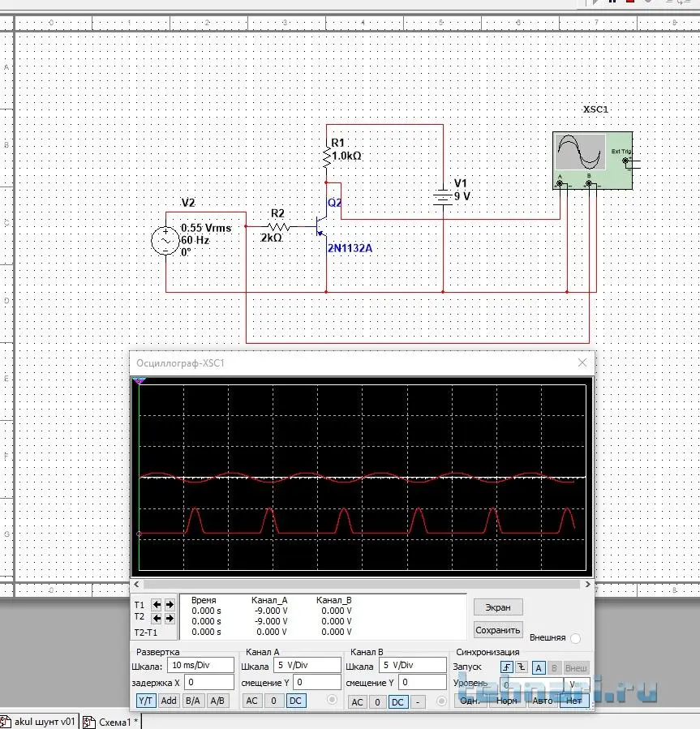
Task: Select resistor R1 in the schematic
Action: pyautogui.click(x=326, y=156)
